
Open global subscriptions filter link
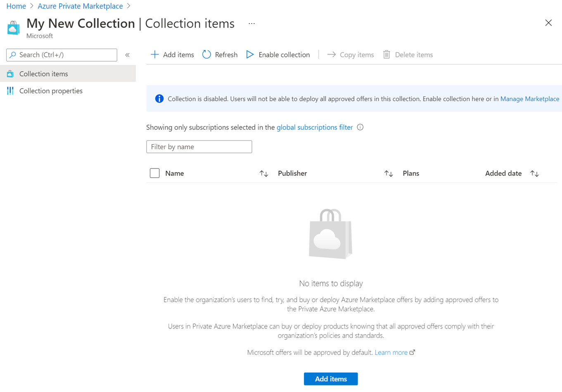315,127
